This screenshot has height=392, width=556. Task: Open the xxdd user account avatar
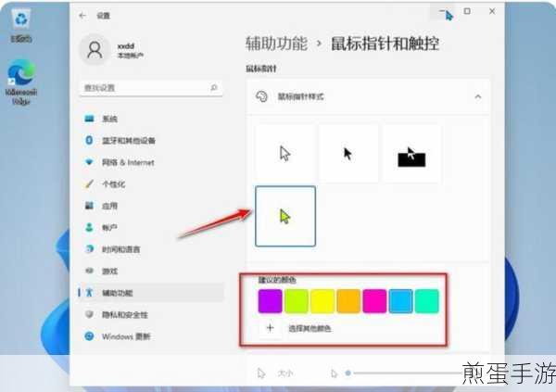(x=95, y=50)
